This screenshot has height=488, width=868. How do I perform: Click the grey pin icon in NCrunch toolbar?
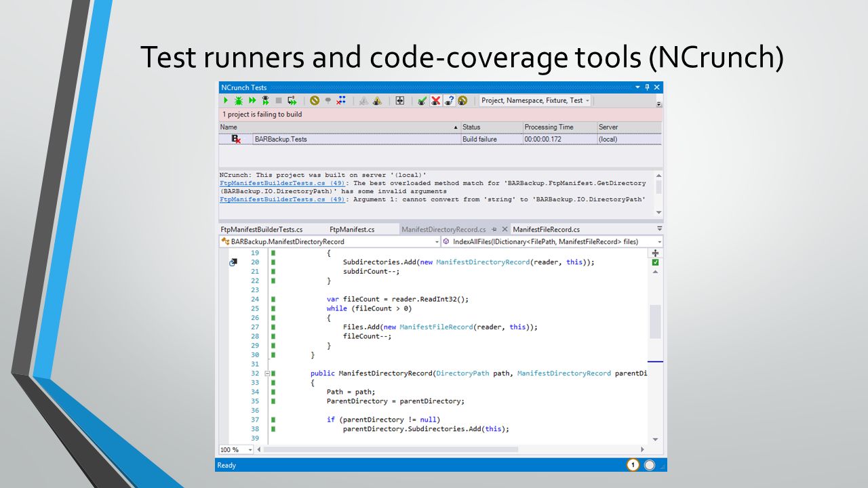pyautogui.click(x=328, y=100)
